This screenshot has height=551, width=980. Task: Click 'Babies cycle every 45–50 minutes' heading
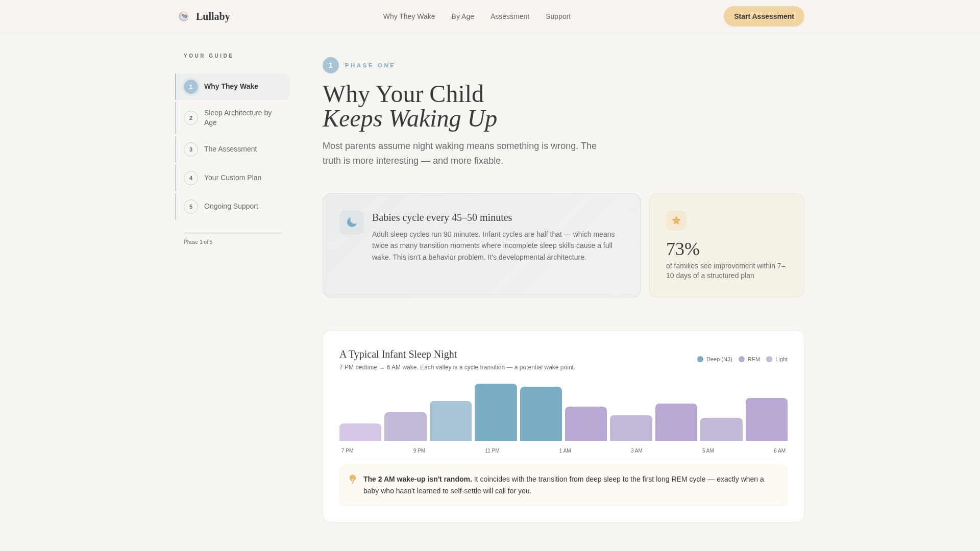442,218
